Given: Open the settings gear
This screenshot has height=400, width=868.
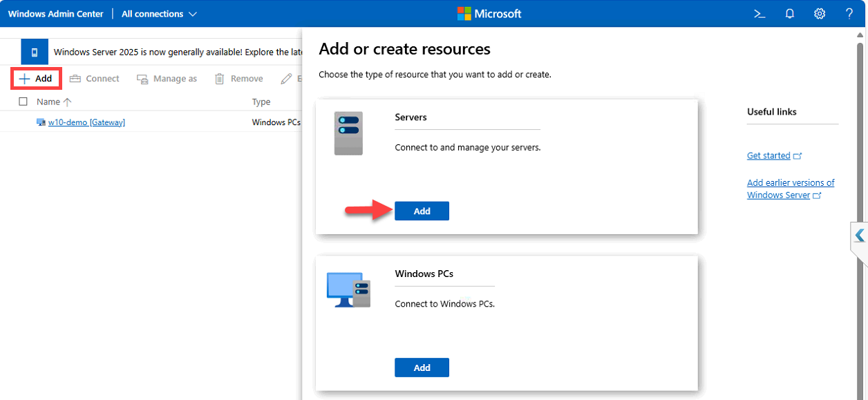Looking at the screenshot, I should click(x=820, y=14).
